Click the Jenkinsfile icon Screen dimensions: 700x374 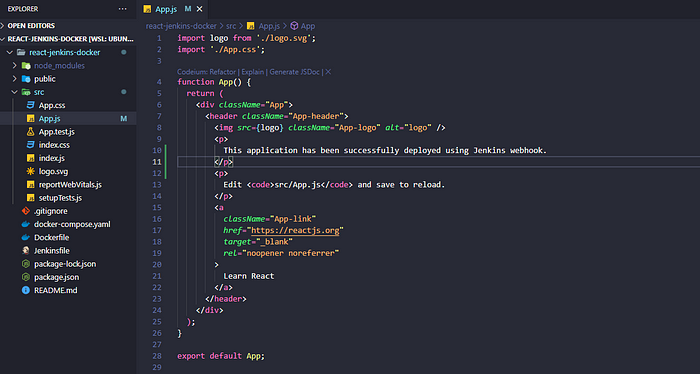coord(26,251)
